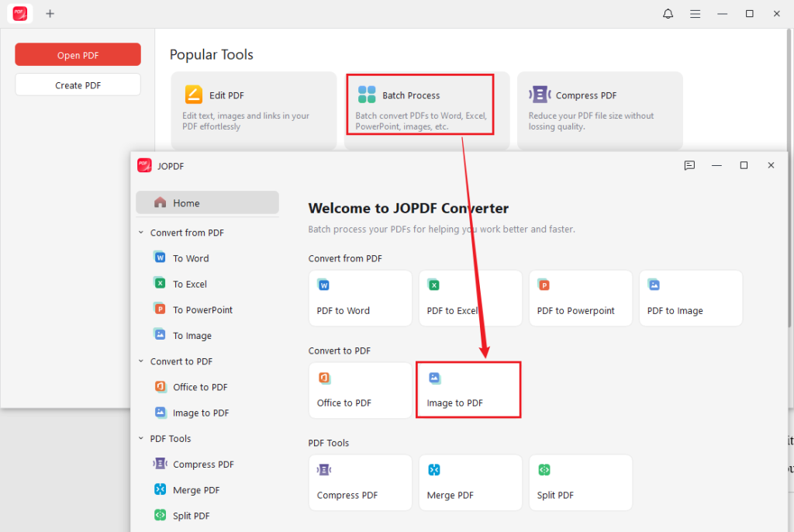Click the Create PDF button
The height and width of the screenshot is (532, 794).
(78, 85)
